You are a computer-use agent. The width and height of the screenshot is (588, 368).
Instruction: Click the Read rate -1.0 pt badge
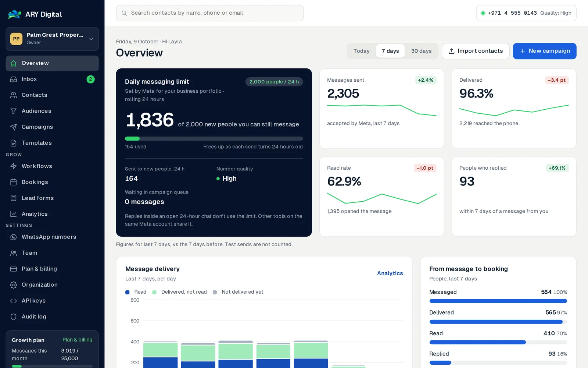(x=425, y=168)
